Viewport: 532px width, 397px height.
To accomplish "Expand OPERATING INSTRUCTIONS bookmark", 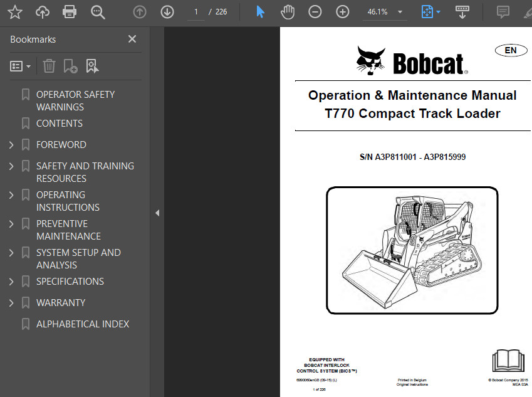I will 11,195.
